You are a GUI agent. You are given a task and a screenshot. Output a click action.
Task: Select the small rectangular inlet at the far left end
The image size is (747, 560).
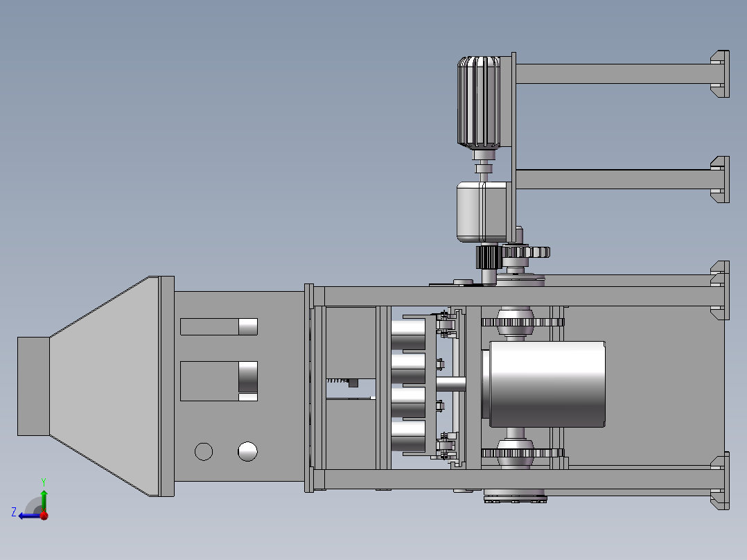[33, 386]
